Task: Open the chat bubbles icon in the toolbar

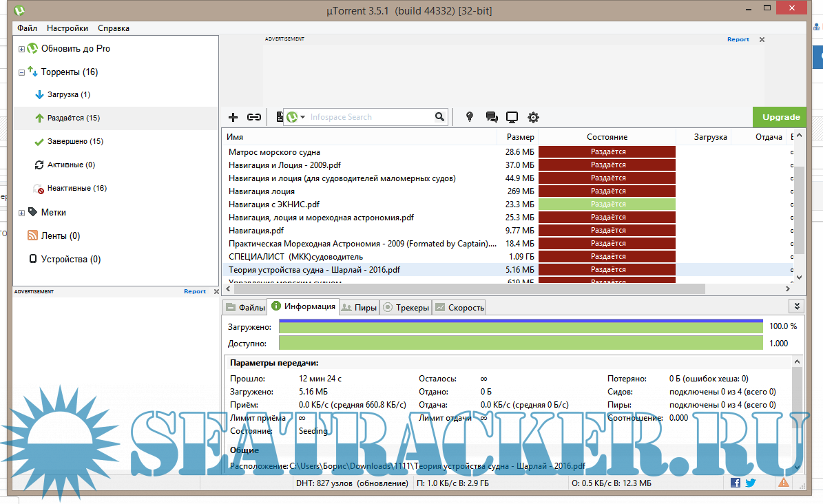Action: point(491,117)
